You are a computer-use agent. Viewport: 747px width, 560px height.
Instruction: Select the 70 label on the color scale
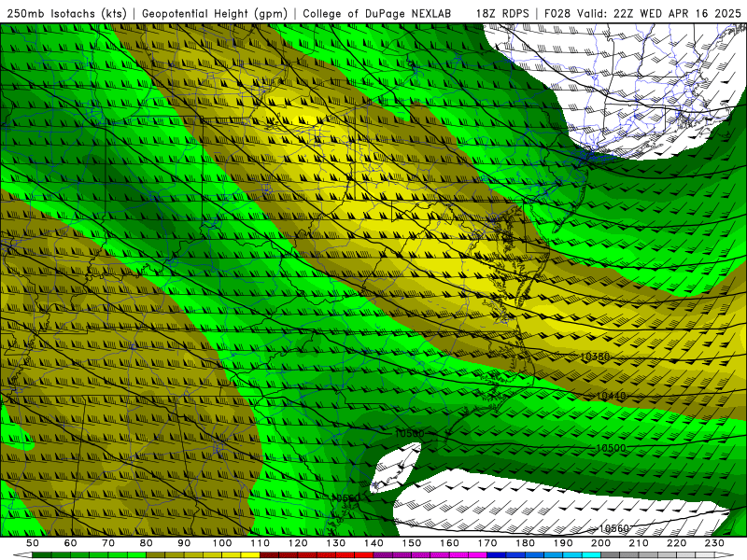click(108, 543)
